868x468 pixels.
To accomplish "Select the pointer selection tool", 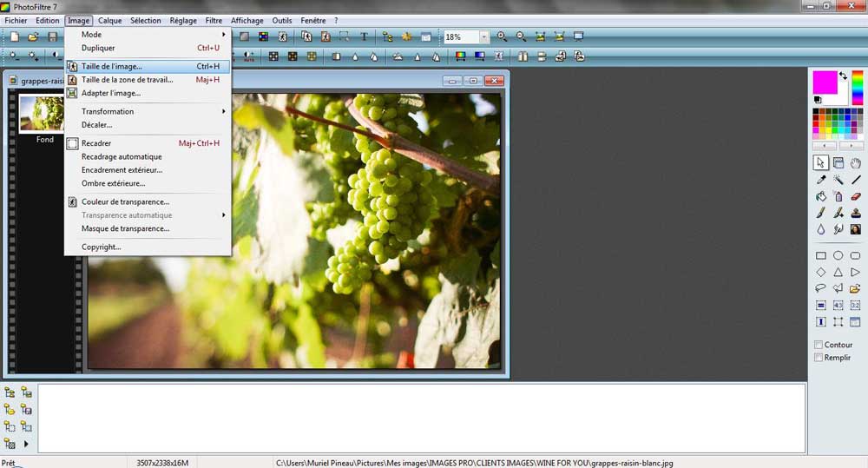I will point(821,163).
